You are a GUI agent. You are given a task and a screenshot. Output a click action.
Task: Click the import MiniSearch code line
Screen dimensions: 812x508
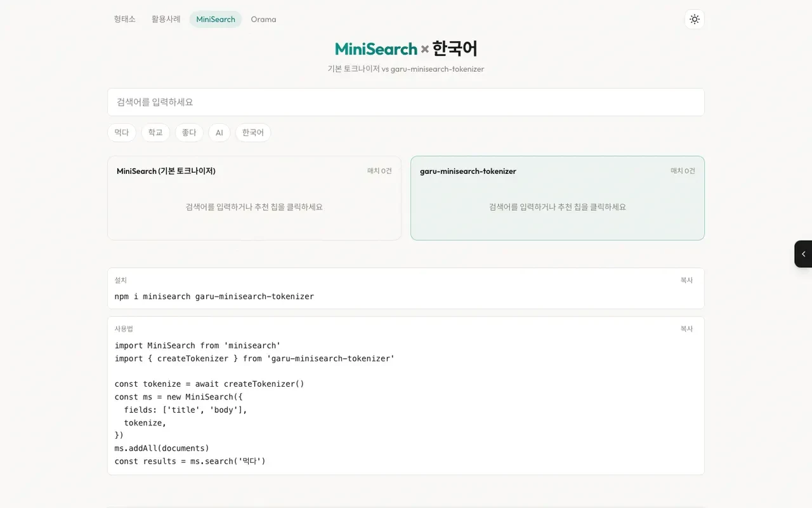(197, 345)
